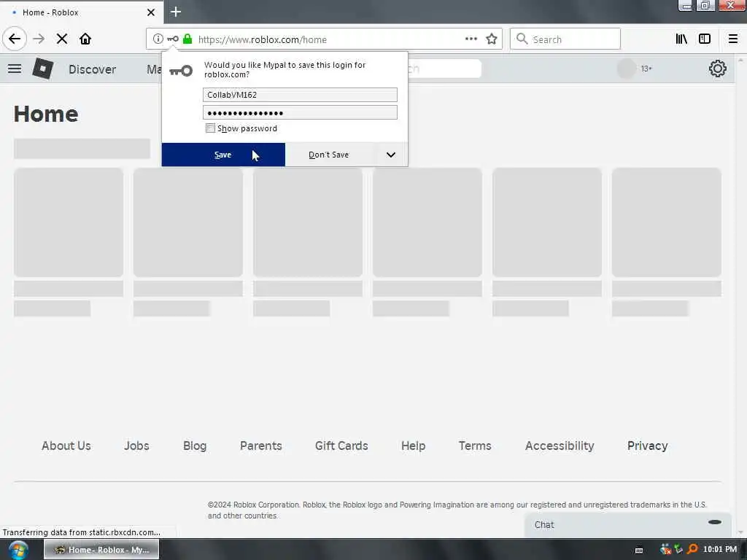747x560 pixels.
Task: Open the Parents footer link
Action: click(x=261, y=446)
